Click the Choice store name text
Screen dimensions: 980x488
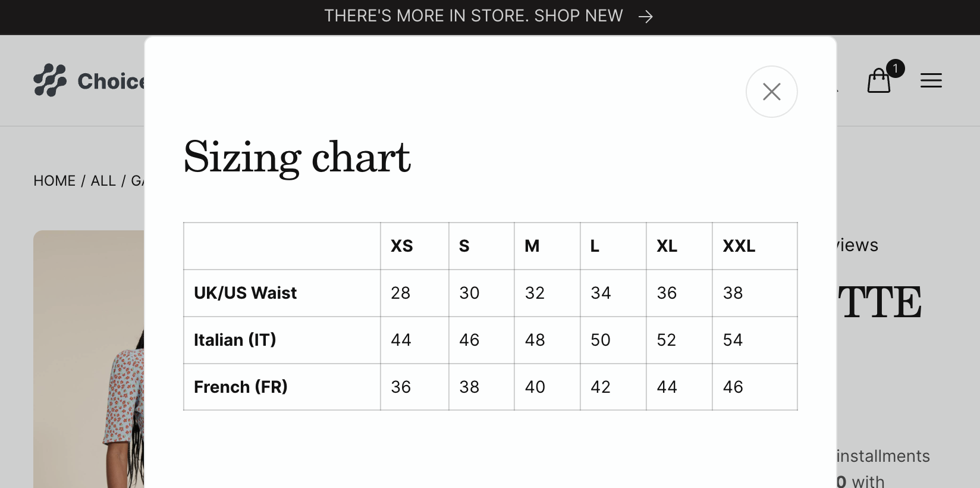(x=111, y=81)
